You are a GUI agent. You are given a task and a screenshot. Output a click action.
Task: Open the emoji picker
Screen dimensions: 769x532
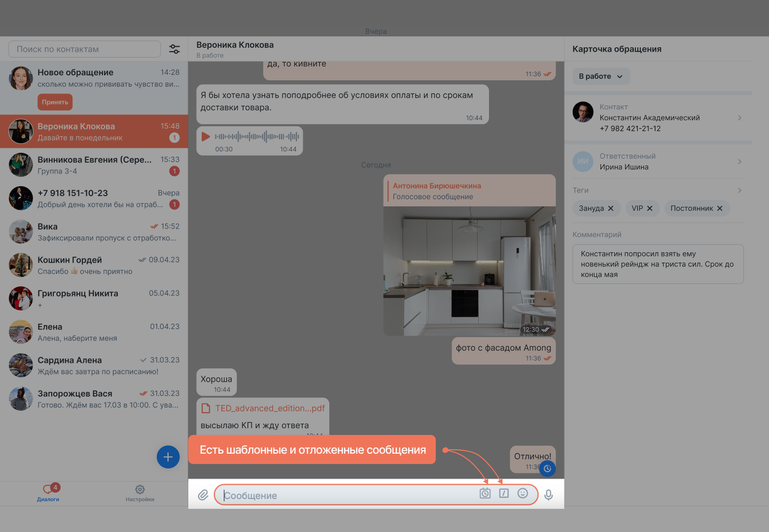tap(523, 493)
